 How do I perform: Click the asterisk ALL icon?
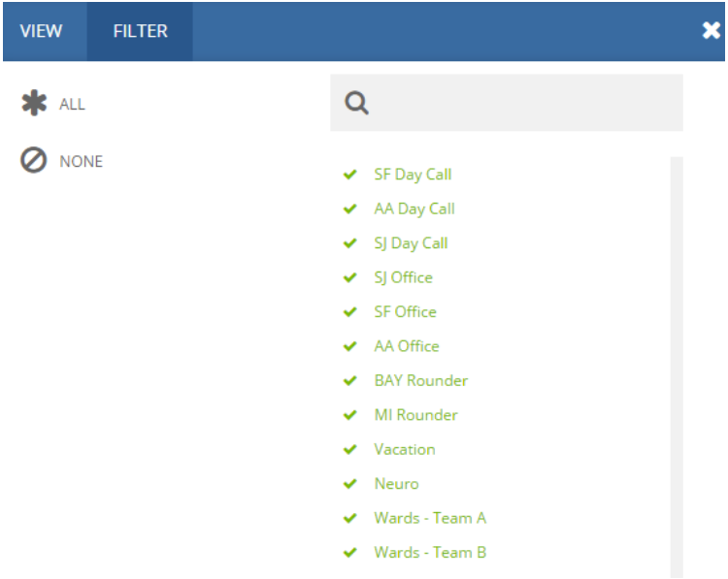(34, 103)
